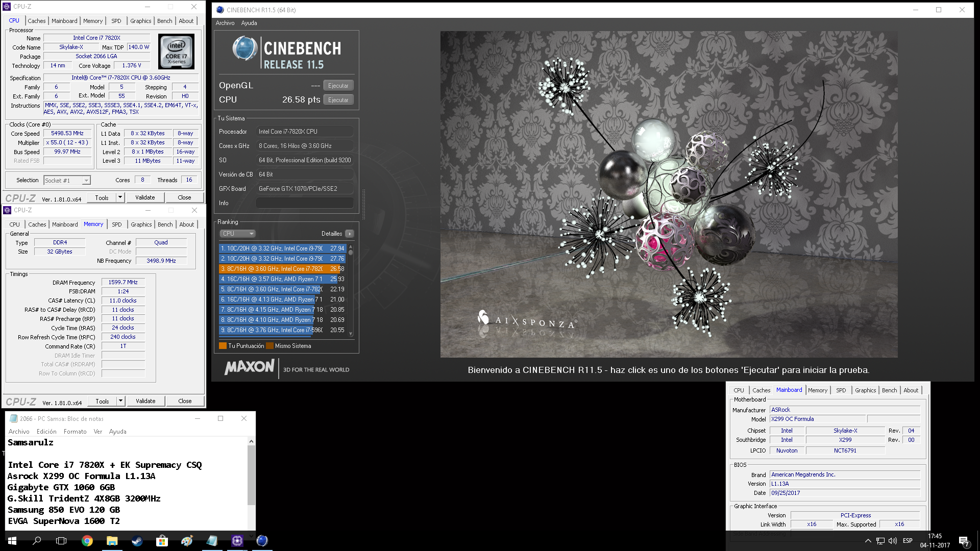980x551 pixels.
Task: Switch to CPU-Z taskbar icon
Action: (237, 541)
